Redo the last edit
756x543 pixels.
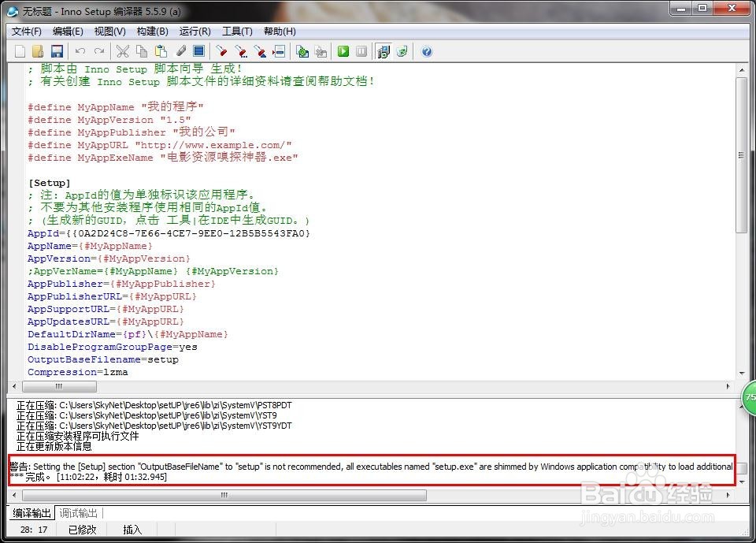(x=99, y=51)
